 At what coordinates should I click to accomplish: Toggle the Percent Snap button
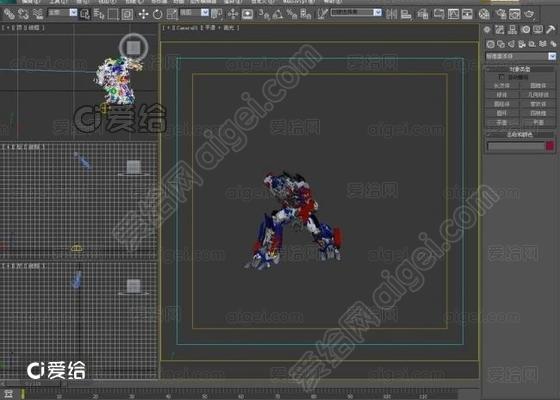291,14
